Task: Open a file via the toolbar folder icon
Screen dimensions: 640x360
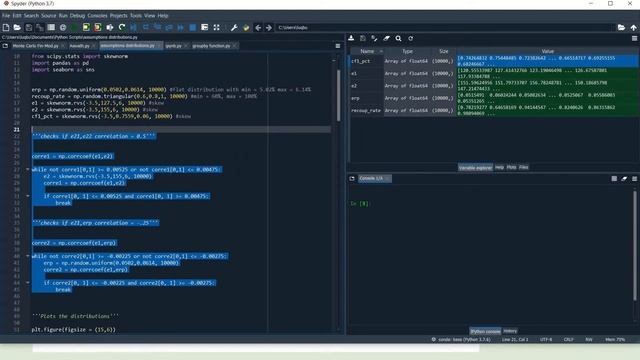Action: point(17,27)
